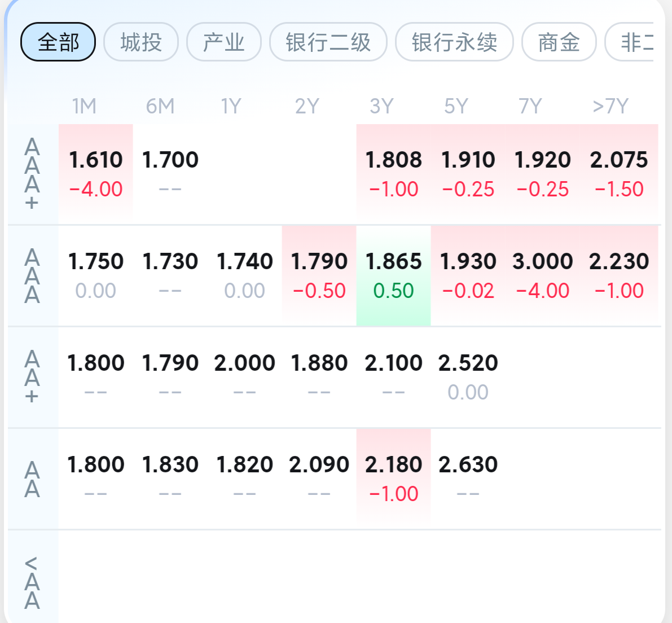
Task: Click the AA 5Y cell with 2.630
Action: coord(468,478)
